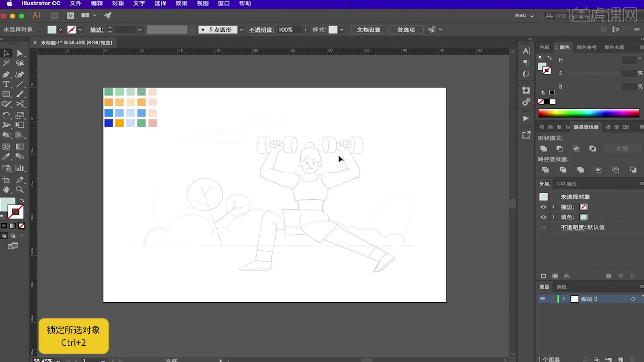This screenshot has width=644, height=362.
Task: Switch to CSS 属性 tab
Action: coord(567,184)
